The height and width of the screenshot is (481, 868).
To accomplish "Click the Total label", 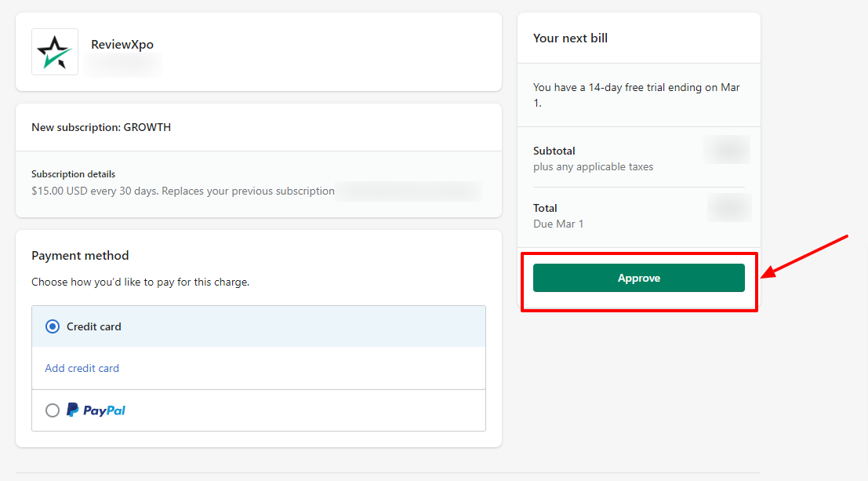I will click(x=545, y=208).
